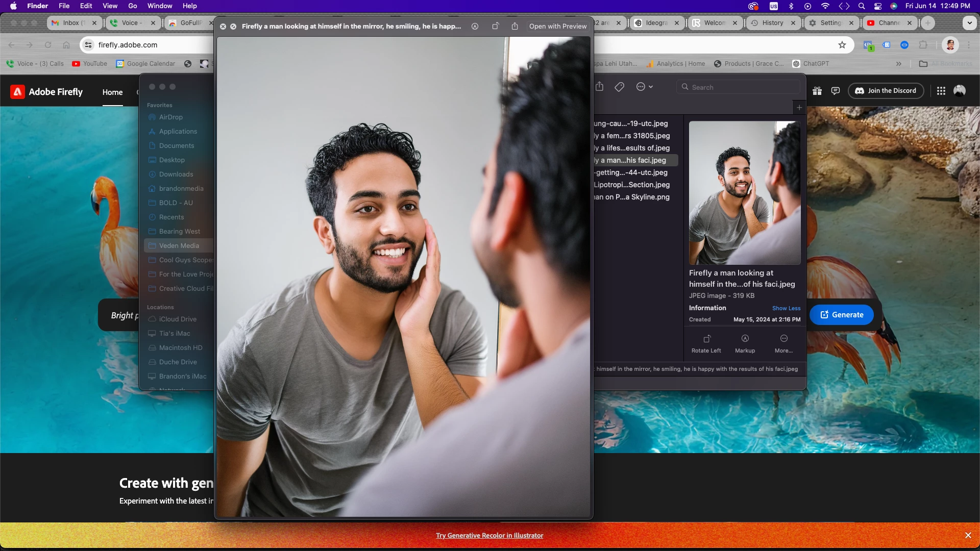Image resolution: width=980 pixels, height=551 pixels.
Task: Open Chrome tab search dropdown arrow
Action: (x=969, y=23)
